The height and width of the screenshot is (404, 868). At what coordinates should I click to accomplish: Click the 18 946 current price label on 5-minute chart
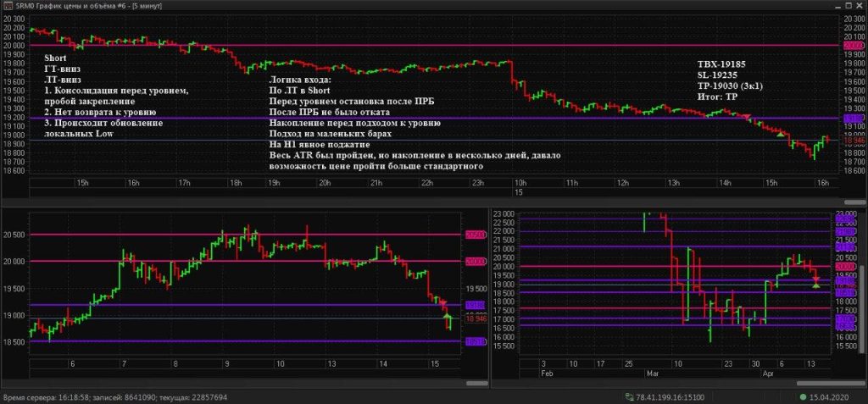pyautogui.click(x=853, y=141)
